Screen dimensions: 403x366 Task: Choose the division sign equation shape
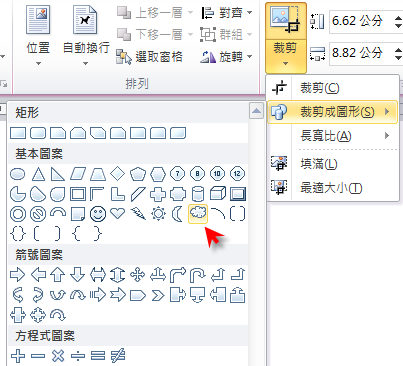[x=78, y=356]
